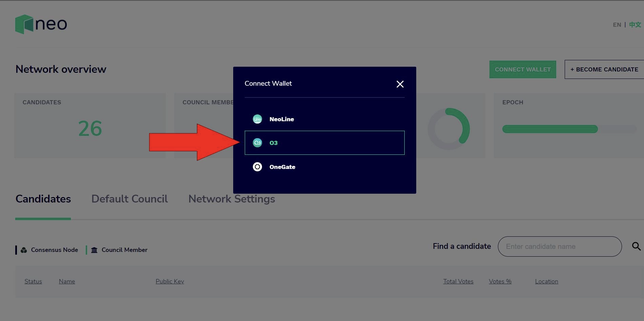Sort by Name column header
Image resolution: width=644 pixels, height=321 pixels.
[x=67, y=281]
